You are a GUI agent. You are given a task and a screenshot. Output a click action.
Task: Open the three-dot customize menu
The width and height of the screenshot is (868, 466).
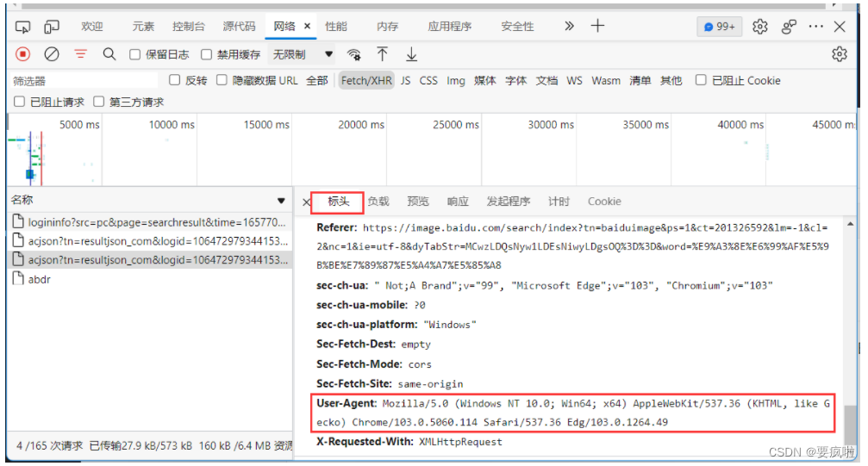816,27
